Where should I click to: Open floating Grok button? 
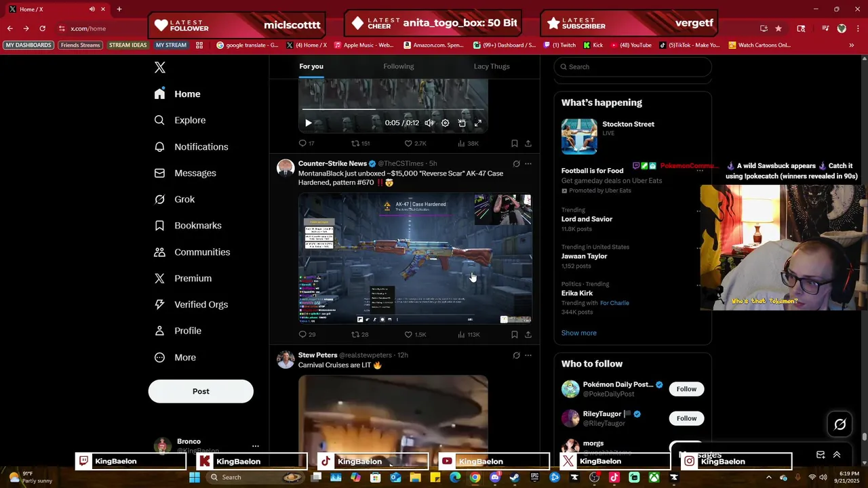tap(840, 424)
